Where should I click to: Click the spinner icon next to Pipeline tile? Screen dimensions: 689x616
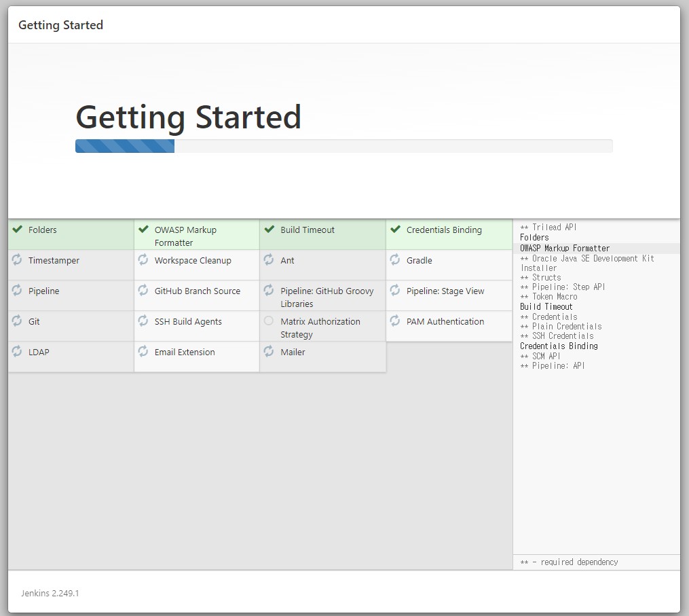[x=17, y=290]
